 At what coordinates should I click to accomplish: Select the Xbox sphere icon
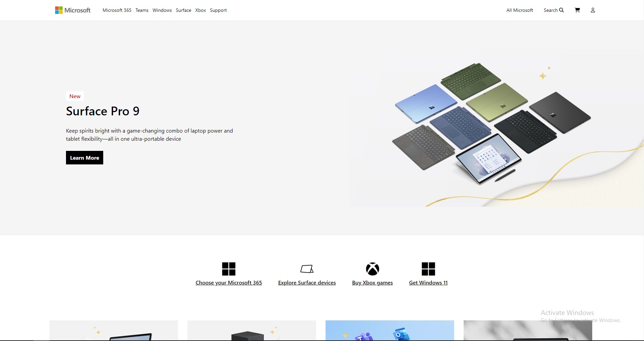point(372,268)
